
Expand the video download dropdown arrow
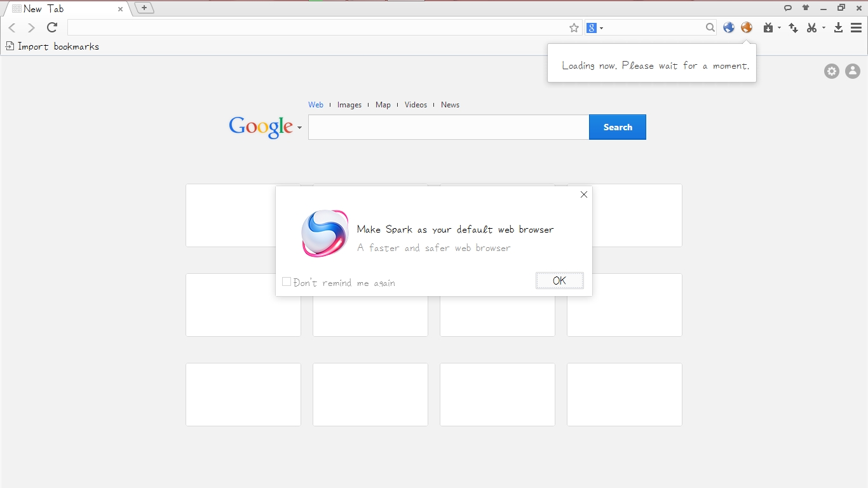coord(779,28)
